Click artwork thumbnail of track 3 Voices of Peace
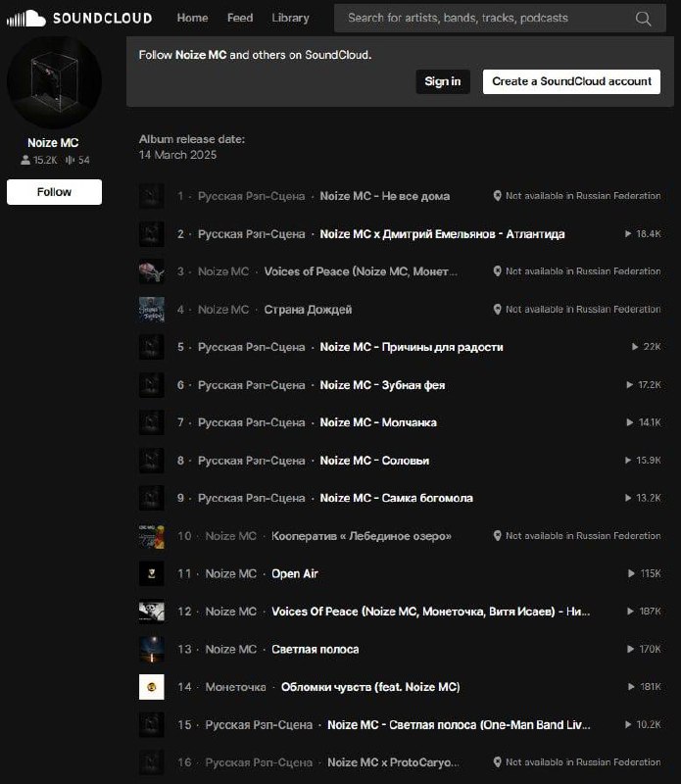This screenshot has height=784, width=681. 152,271
